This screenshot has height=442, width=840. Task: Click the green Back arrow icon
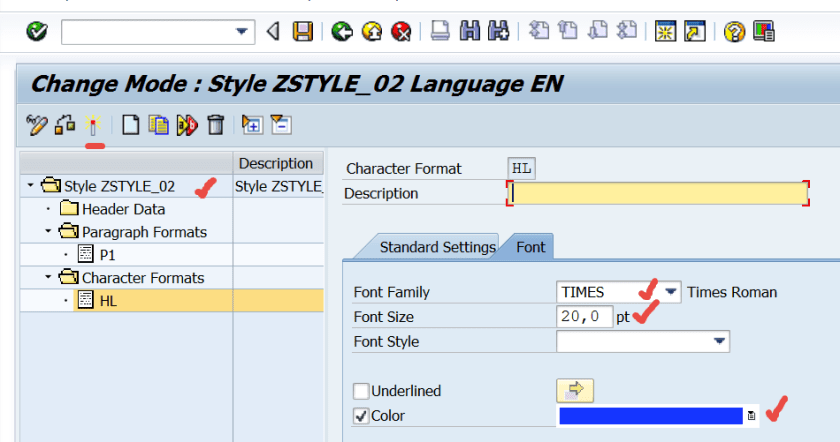[x=342, y=32]
